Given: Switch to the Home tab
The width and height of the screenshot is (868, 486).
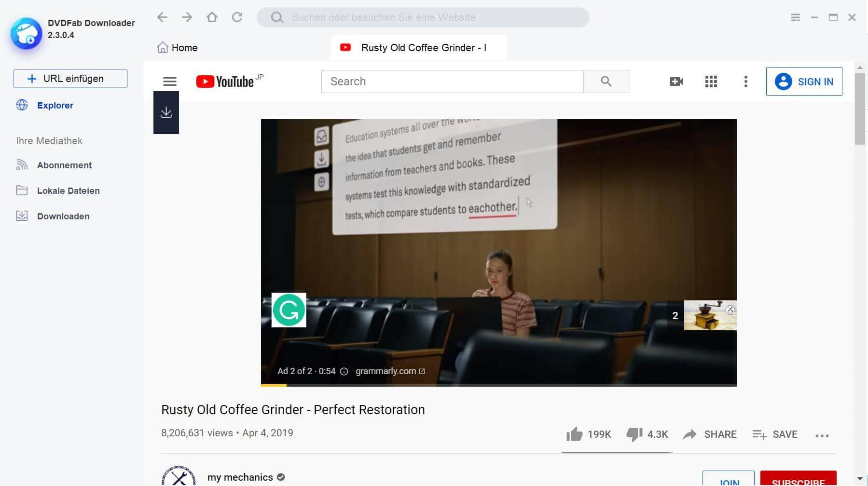Looking at the screenshot, I should (178, 48).
